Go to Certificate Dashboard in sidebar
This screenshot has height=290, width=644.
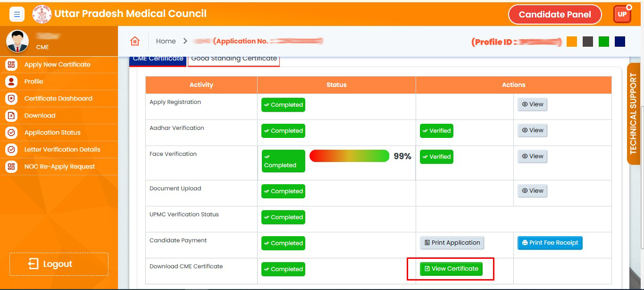pos(58,99)
